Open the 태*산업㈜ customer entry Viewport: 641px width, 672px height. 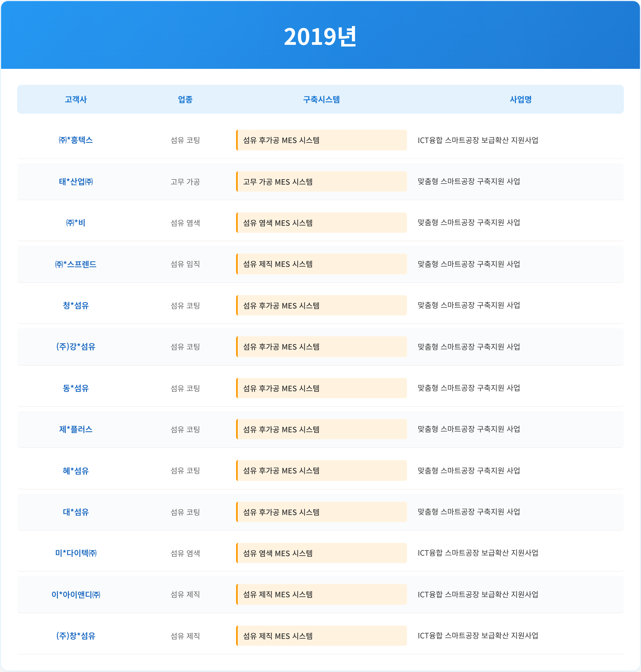click(x=76, y=182)
